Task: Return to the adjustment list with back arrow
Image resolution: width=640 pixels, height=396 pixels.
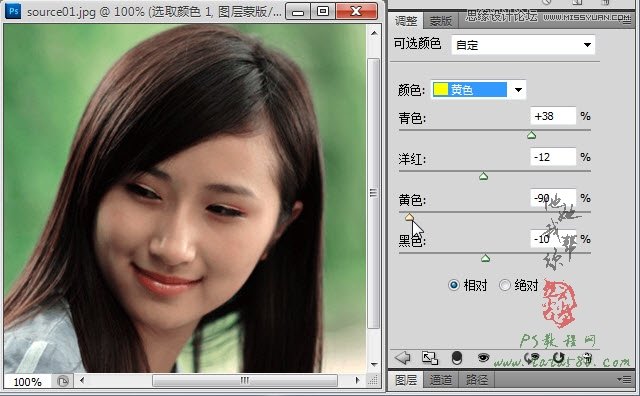Action: [403, 358]
